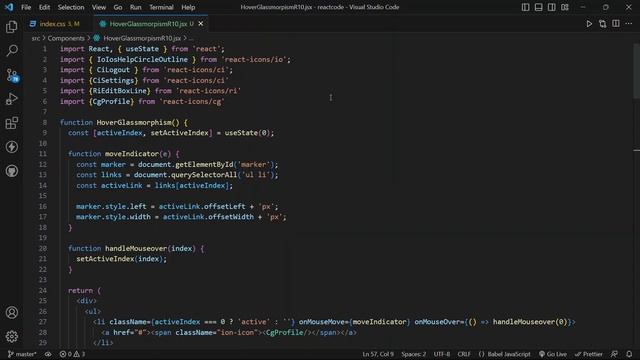The height and width of the screenshot is (360, 640).
Task: Click line number 8 in the gutter
Action: (x=44, y=122)
